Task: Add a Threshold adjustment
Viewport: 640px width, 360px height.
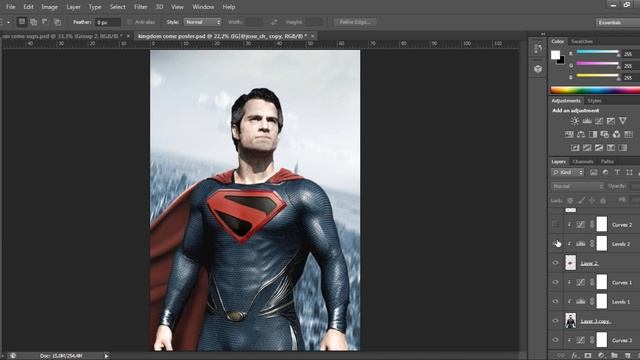Action: pyautogui.click(x=599, y=148)
